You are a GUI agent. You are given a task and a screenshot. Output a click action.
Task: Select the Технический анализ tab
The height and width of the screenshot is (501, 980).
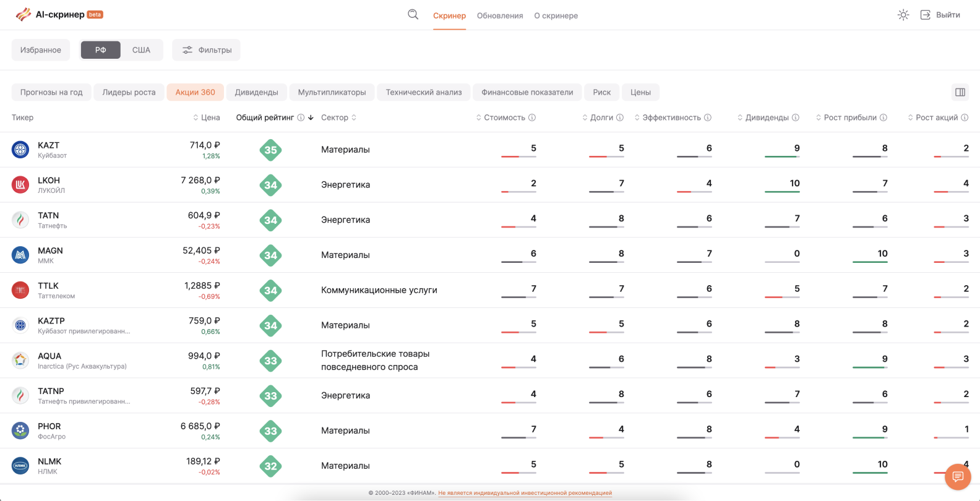(424, 92)
